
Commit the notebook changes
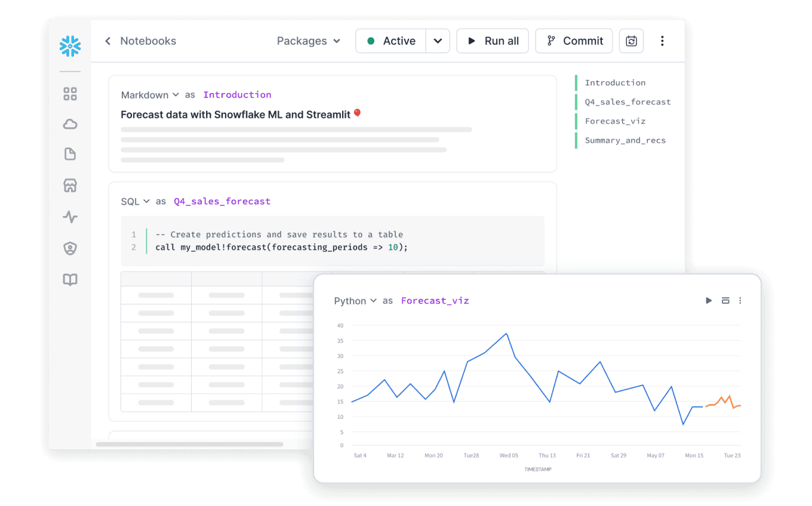pyautogui.click(x=574, y=41)
